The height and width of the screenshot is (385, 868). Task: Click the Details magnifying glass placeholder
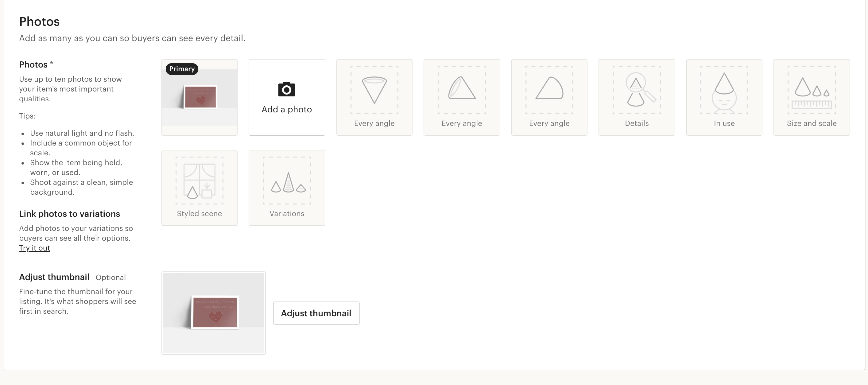pyautogui.click(x=637, y=97)
